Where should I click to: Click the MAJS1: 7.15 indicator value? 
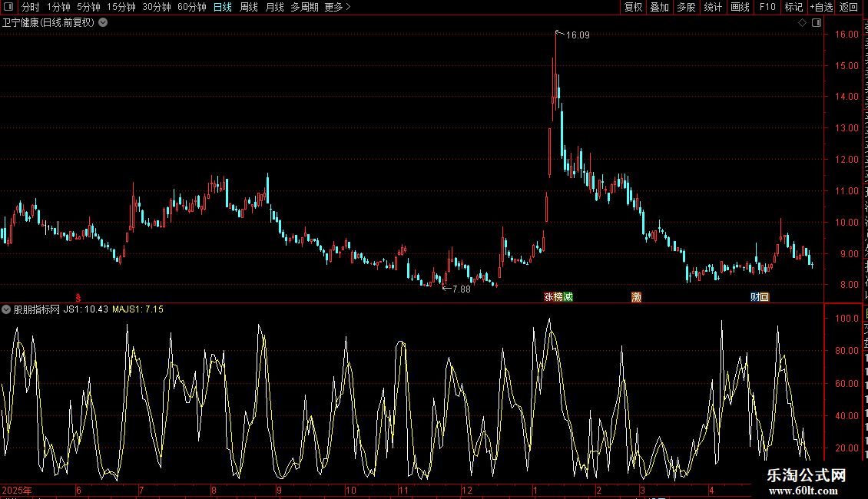137,309
